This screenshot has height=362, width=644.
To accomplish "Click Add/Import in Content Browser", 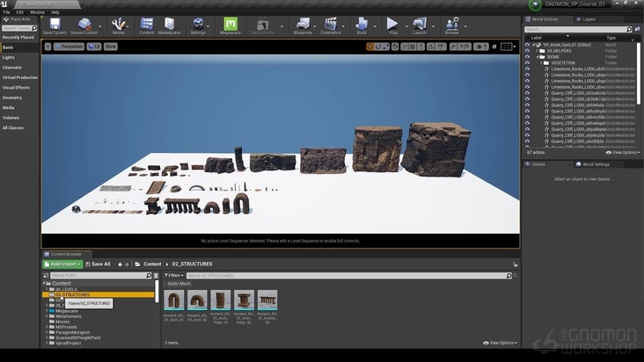I will pyautogui.click(x=62, y=264).
